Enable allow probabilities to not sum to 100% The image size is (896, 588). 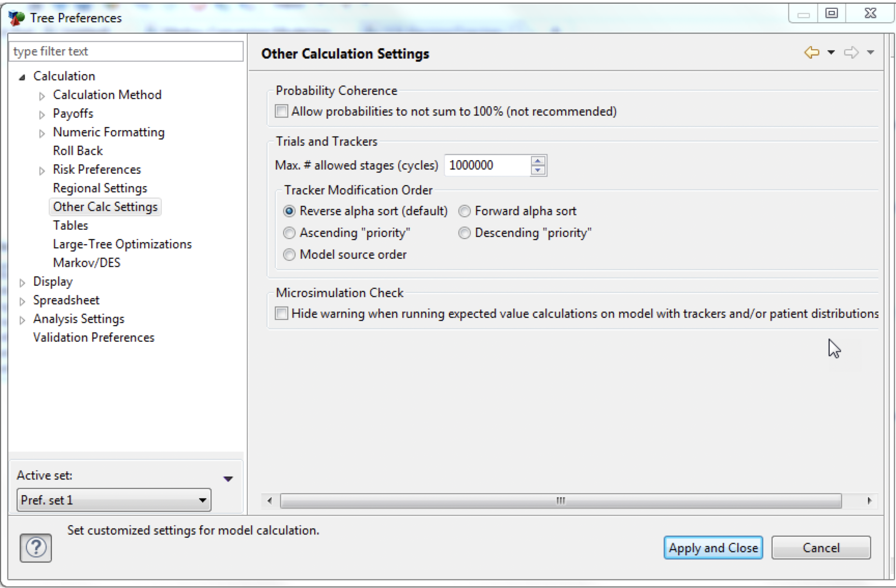coord(281,110)
